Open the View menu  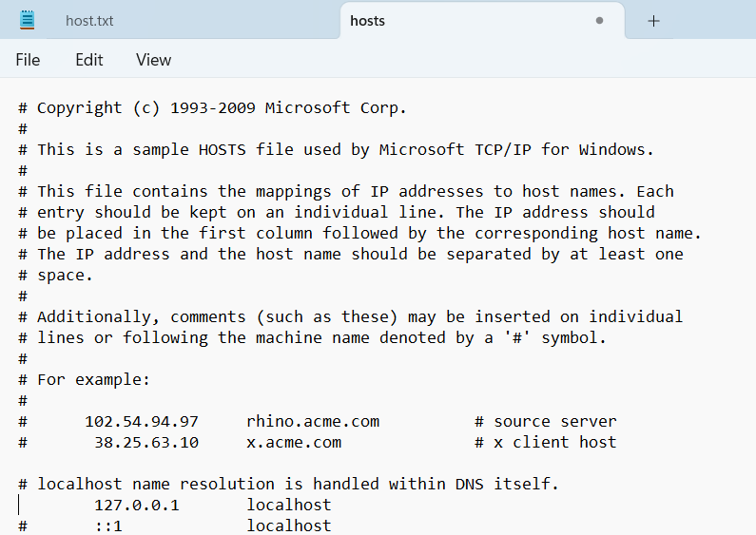(153, 60)
